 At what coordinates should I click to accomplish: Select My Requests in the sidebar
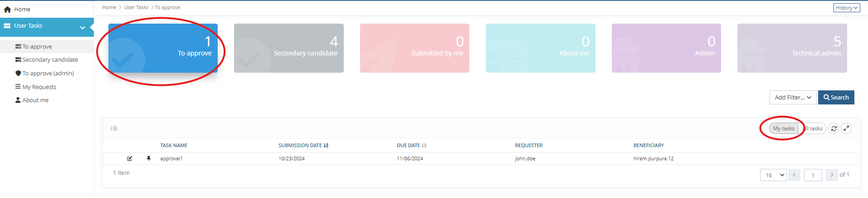[x=39, y=87]
